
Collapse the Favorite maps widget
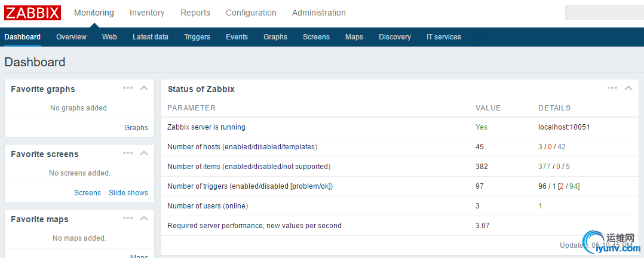tap(143, 218)
